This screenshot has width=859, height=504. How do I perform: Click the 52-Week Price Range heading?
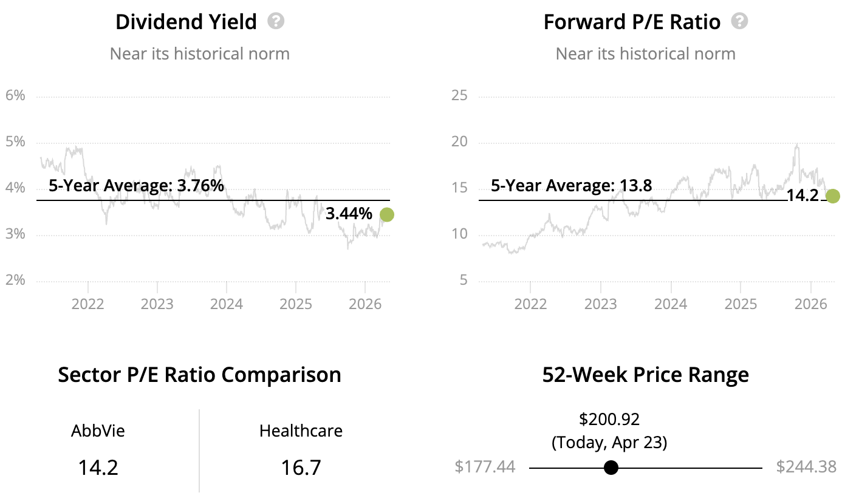point(645,375)
